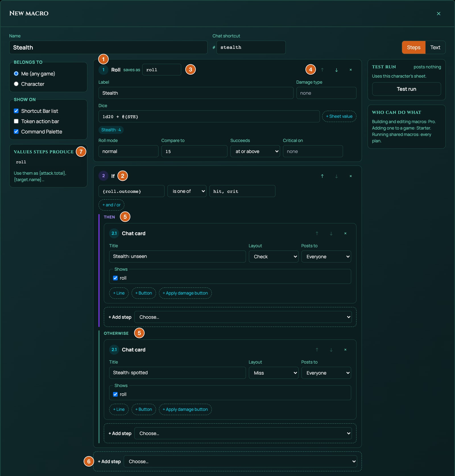Open Layout dropdown showing Check
The width and height of the screenshot is (455, 476).
point(274,257)
